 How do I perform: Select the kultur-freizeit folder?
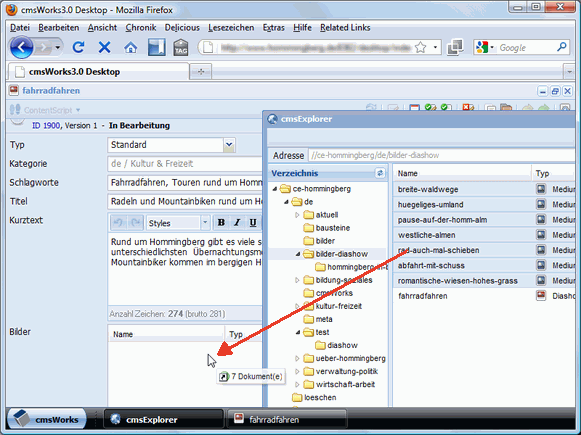tap(338, 306)
